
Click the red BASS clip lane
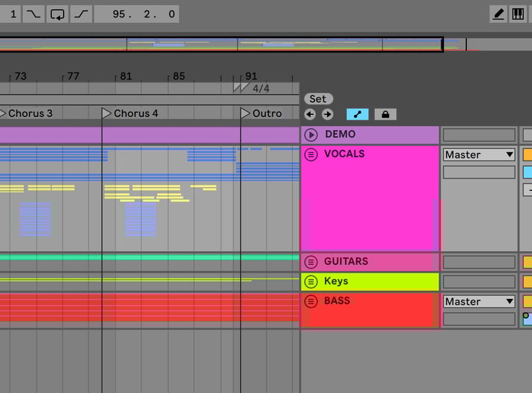[x=150, y=308]
